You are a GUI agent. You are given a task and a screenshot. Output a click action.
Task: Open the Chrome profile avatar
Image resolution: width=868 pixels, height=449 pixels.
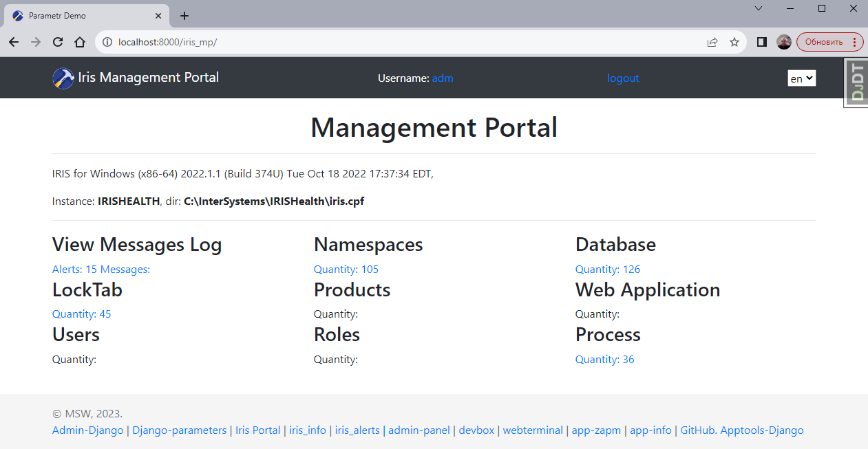(784, 42)
